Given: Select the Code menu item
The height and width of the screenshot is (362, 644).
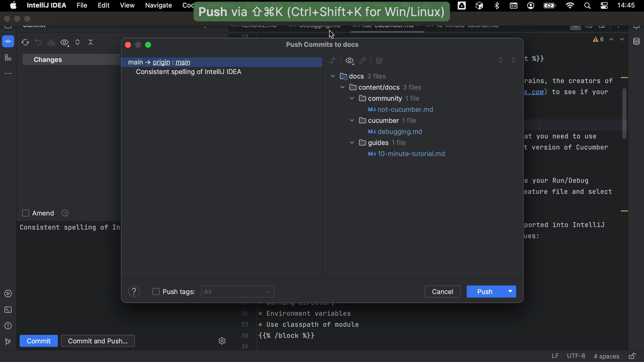Looking at the screenshot, I should coord(188,5).
